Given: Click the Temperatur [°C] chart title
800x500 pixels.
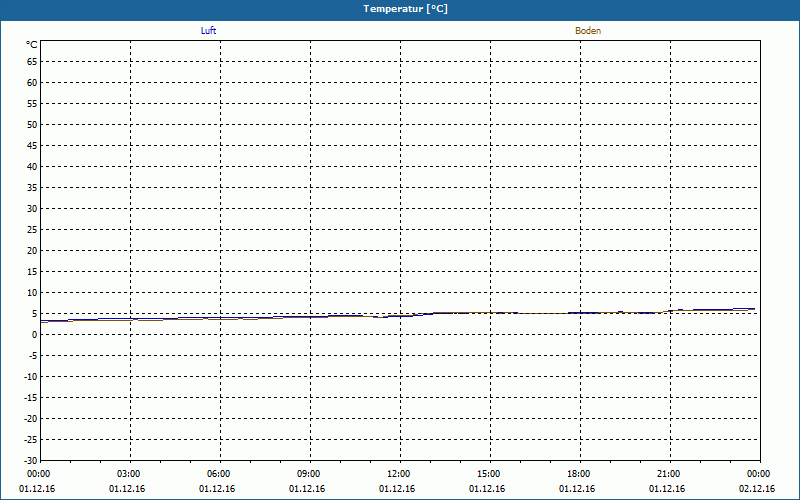Looking at the screenshot, I should 406,9.
